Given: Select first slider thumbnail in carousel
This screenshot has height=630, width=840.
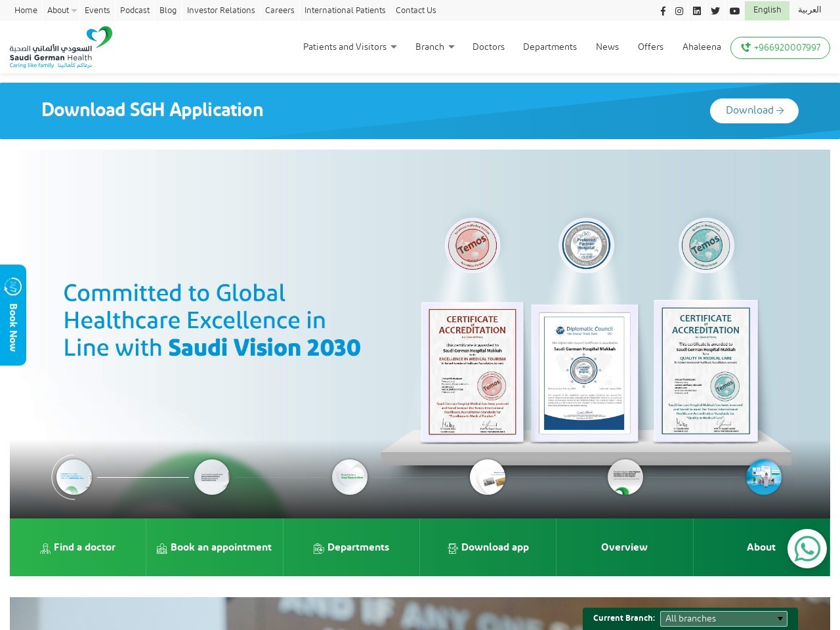Looking at the screenshot, I should pyautogui.click(x=73, y=477).
